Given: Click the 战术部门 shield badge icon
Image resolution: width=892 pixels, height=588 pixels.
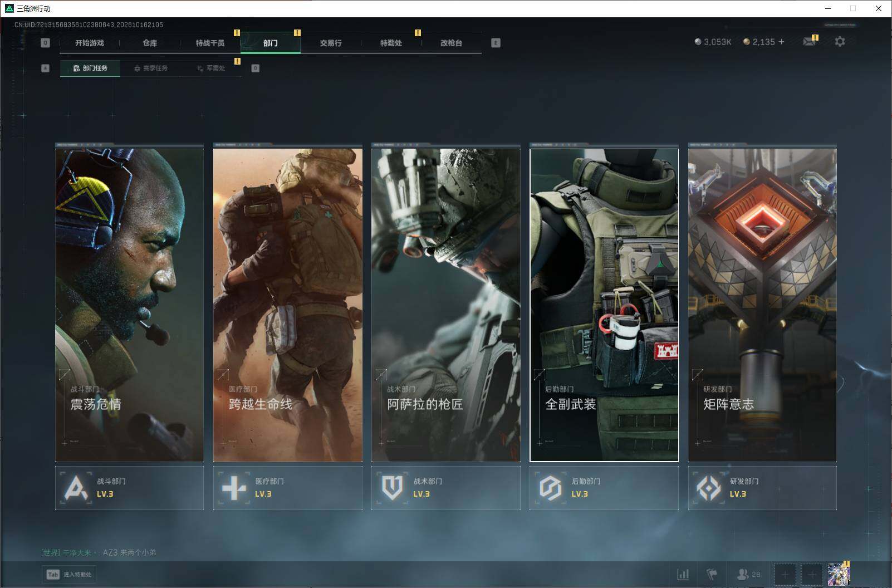Looking at the screenshot, I should (x=392, y=488).
